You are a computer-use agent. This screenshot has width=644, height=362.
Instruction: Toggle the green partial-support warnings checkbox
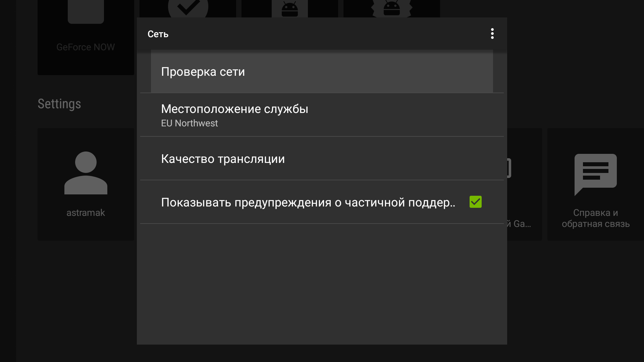click(x=475, y=202)
